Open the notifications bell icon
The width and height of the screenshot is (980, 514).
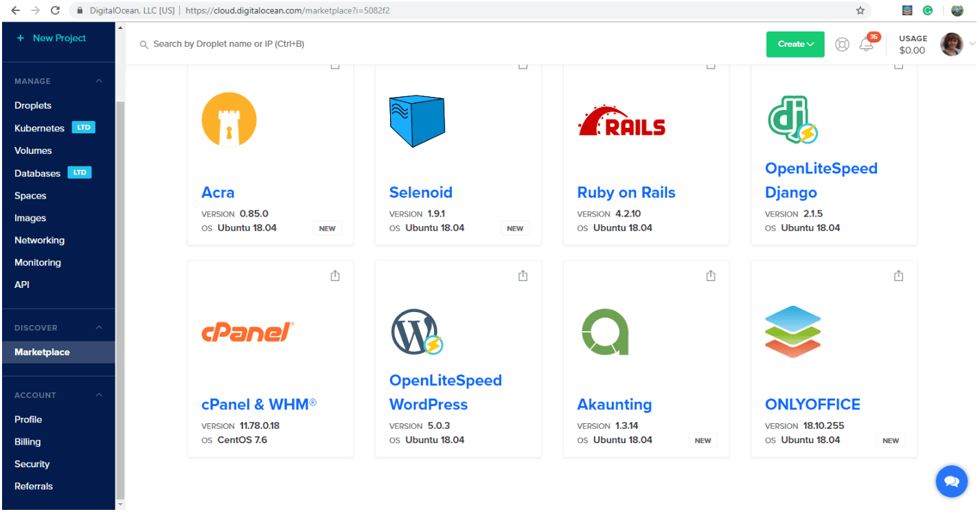point(867,45)
